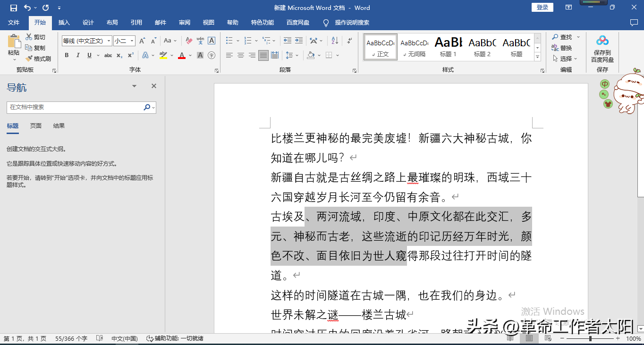Clear all formatting with eraser icon
The width and height of the screenshot is (644, 345).
coord(189,41)
